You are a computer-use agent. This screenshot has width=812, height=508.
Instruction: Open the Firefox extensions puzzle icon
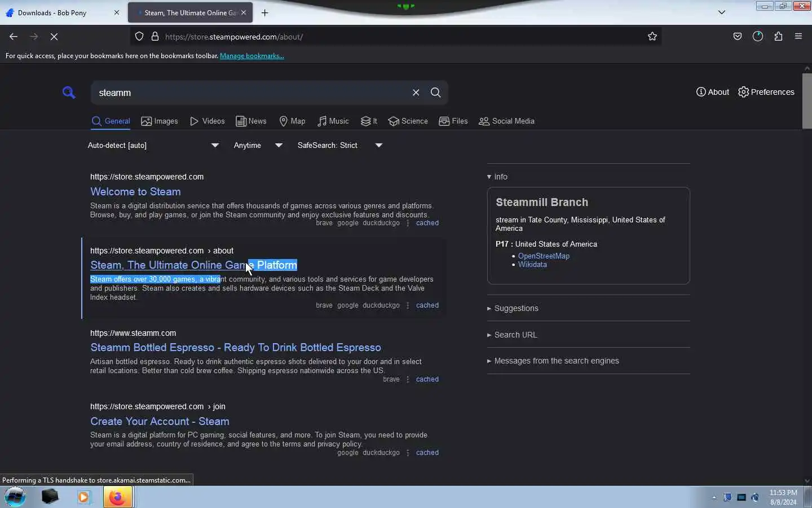[x=778, y=37]
